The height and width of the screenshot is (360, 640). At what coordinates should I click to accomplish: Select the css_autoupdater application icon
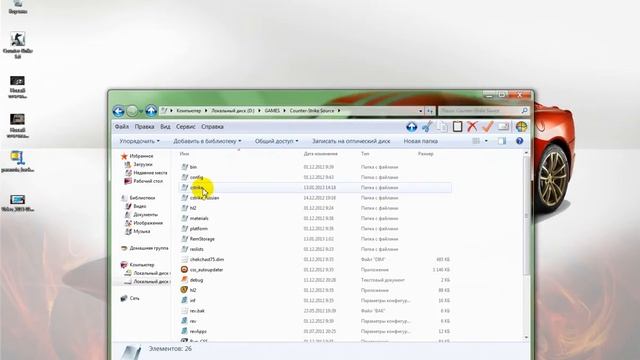pos(184,270)
